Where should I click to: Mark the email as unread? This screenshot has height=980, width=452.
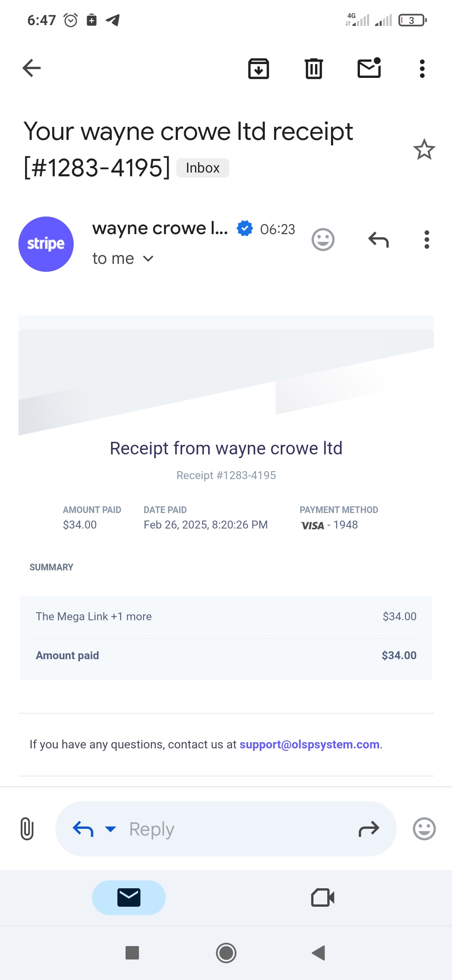(x=369, y=68)
